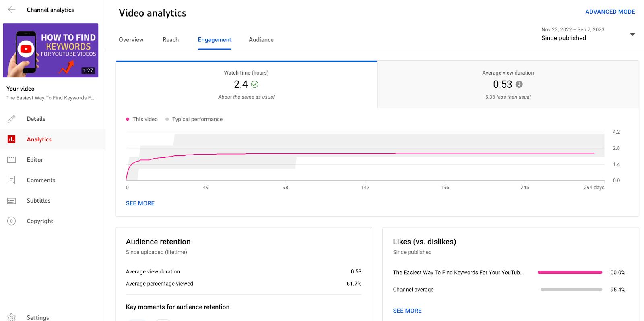Click the Subtitles icon in sidebar
The width and height of the screenshot is (644, 321).
point(12,201)
